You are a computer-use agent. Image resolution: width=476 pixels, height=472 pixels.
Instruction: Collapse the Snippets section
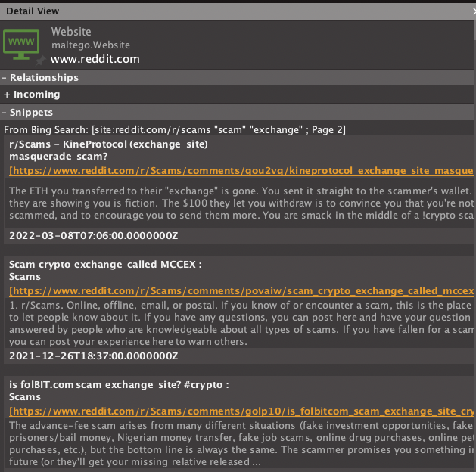4,113
